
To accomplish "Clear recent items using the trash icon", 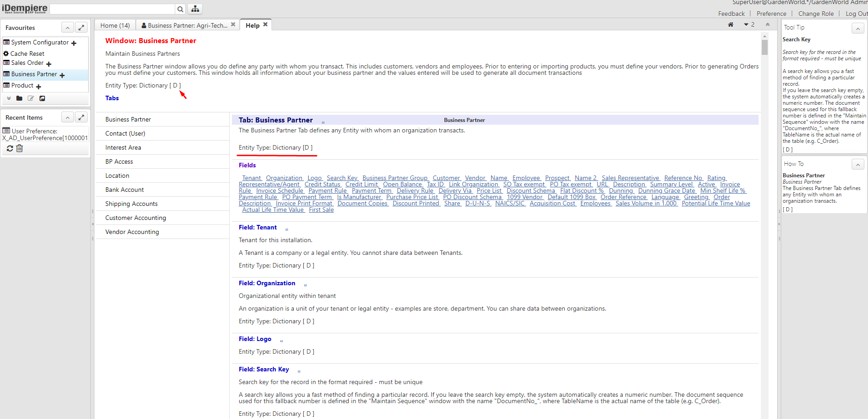I will click(x=19, y=148).
